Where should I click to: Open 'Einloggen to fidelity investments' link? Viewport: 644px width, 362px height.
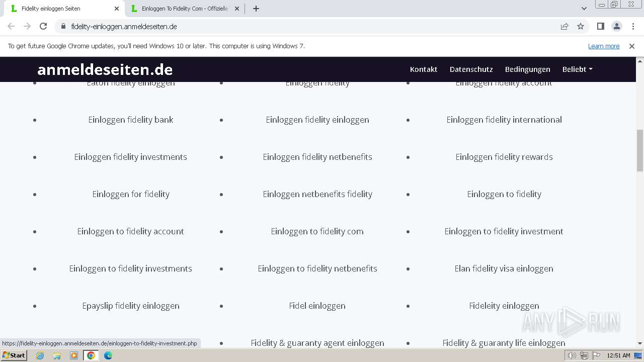coord(131,268)
